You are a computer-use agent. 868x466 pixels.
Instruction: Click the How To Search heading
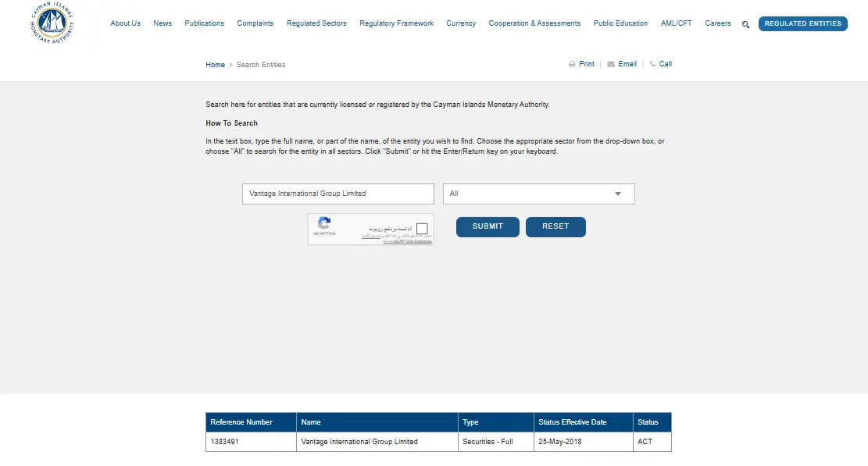click(x=231, y=123)
